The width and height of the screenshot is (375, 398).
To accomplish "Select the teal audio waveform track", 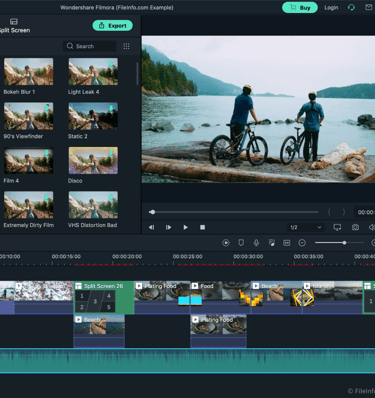I will click(187, 360).
